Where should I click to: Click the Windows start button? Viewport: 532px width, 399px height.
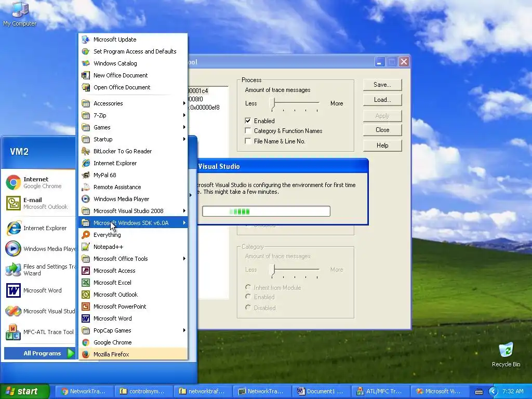(x=25, y=391)
